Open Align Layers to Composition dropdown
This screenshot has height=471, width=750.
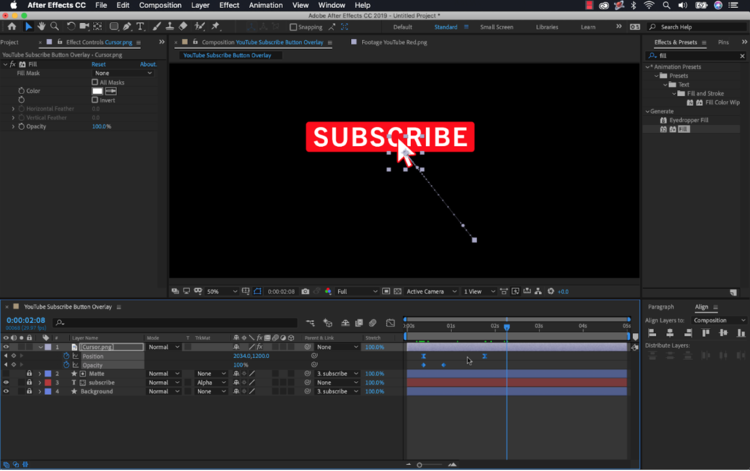pos(719,320)
